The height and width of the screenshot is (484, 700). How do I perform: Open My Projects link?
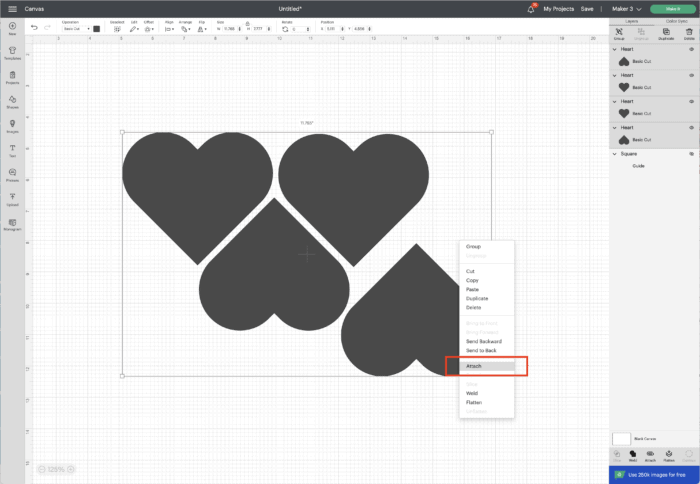pos(560,8)
